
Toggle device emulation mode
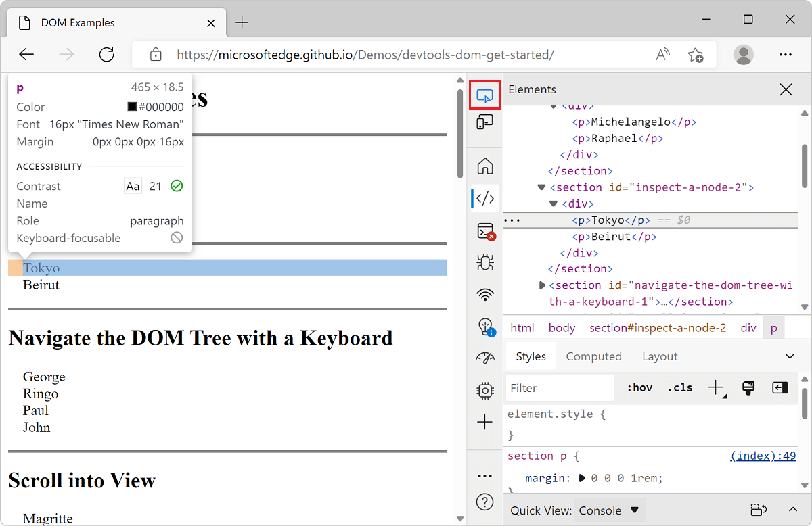484,122
